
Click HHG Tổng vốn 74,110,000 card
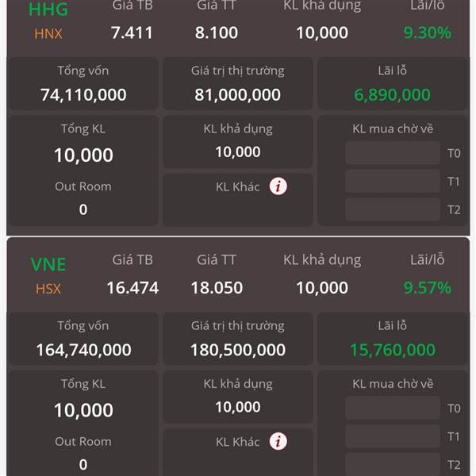click(x=83, y=84)
